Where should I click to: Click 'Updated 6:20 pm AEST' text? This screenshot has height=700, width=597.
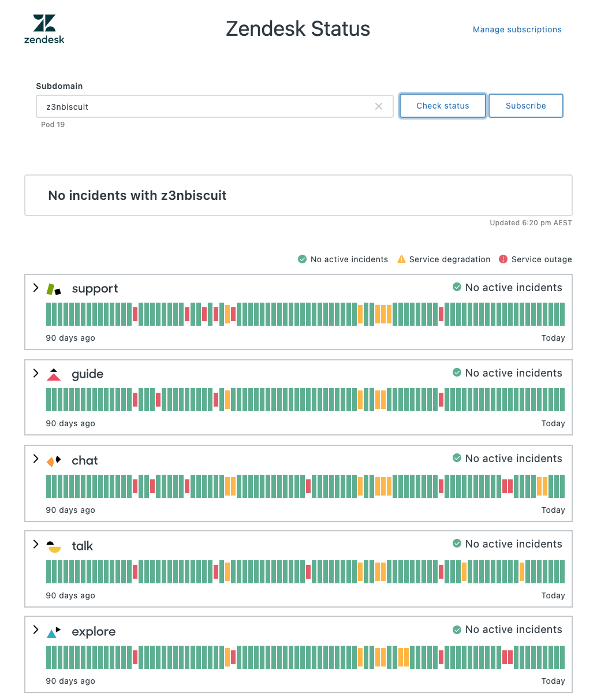tap(531, 222)
